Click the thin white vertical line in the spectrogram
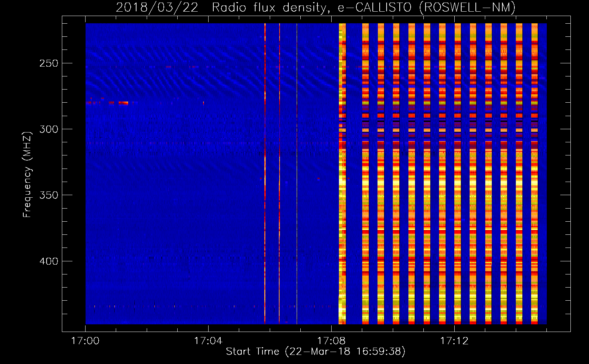Image resolution: width=589 pixels, height=364 pixels. click(297, 174)
